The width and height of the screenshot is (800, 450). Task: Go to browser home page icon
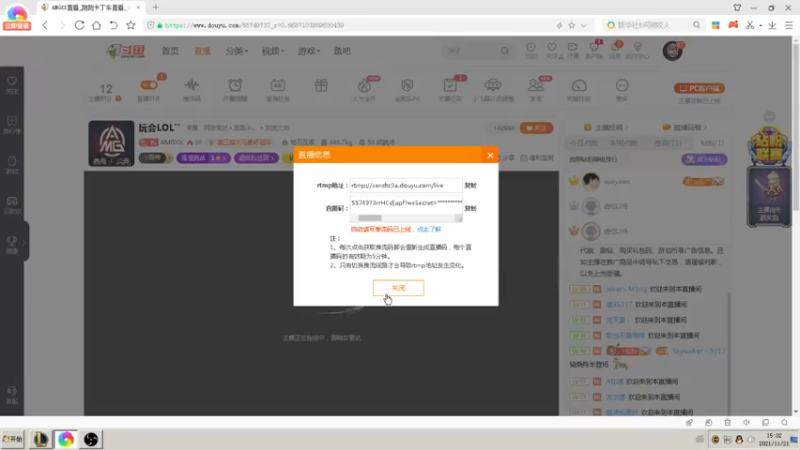tap(96, 25)
